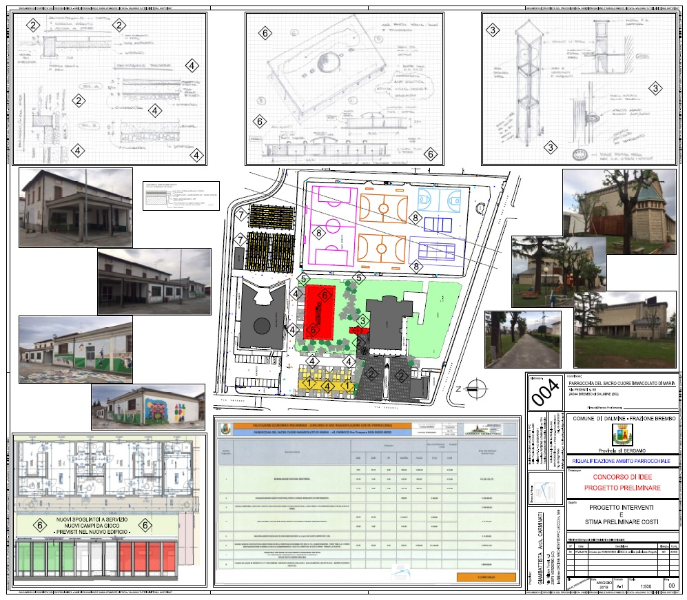Click the orange title bar of the cost table

322,426
